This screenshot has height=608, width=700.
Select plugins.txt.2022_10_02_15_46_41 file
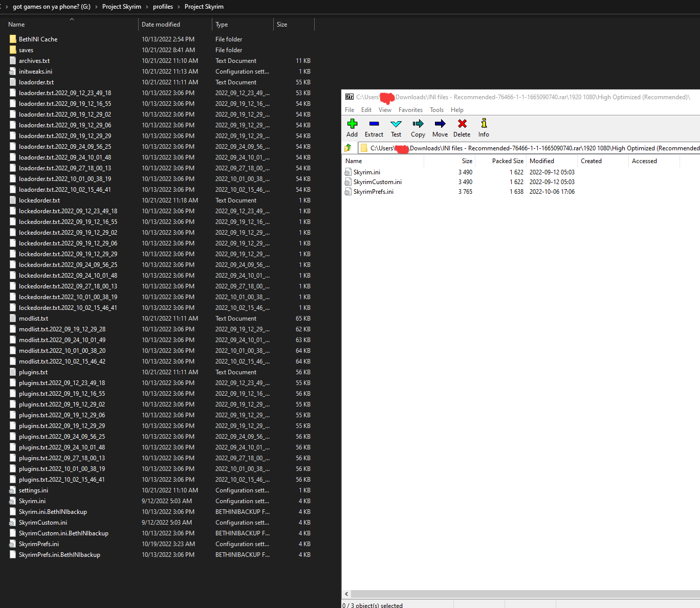pos(62,479)
